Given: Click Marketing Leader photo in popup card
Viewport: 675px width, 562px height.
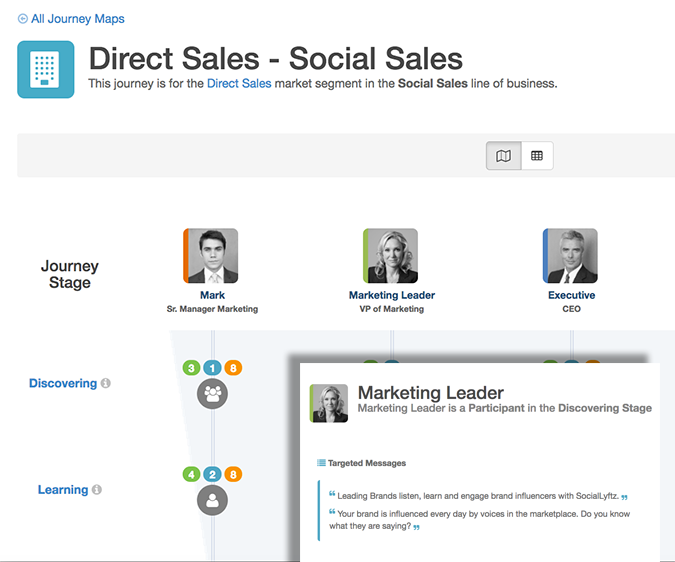Looking at the screenshot, I should pyautogui.click(x=330, y=403).
